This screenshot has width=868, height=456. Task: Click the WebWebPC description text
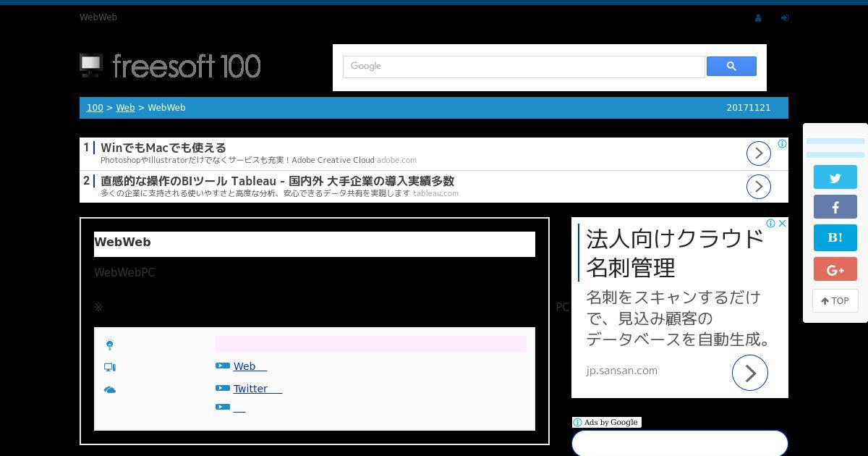[124, 272]
